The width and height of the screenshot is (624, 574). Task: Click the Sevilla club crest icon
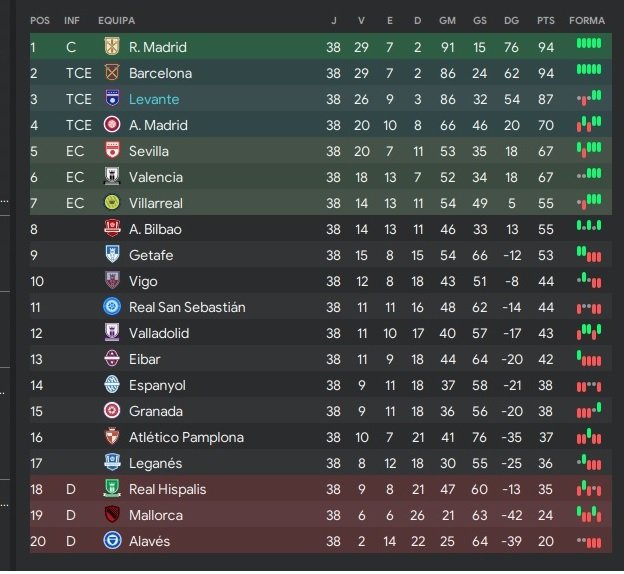pyautogui.click(x=112, y=151)
